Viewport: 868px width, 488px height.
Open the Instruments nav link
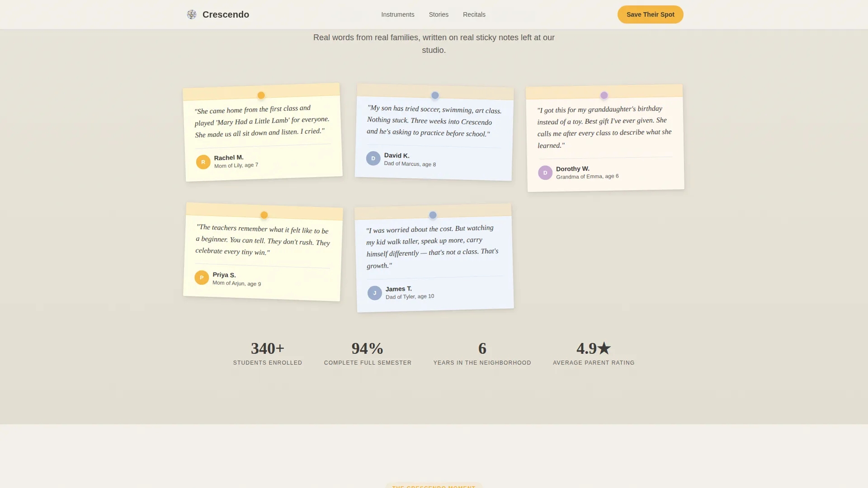(397, 14)
